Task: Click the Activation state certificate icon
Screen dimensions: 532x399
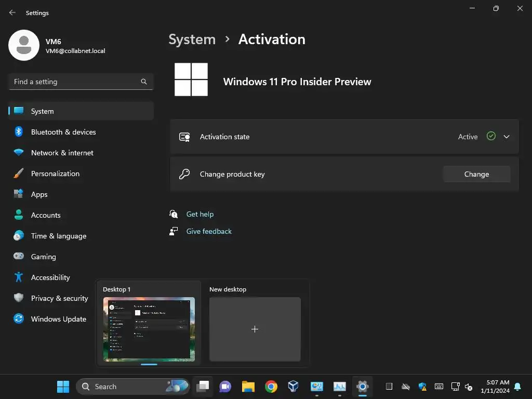Action: click(x=184, y=137)
